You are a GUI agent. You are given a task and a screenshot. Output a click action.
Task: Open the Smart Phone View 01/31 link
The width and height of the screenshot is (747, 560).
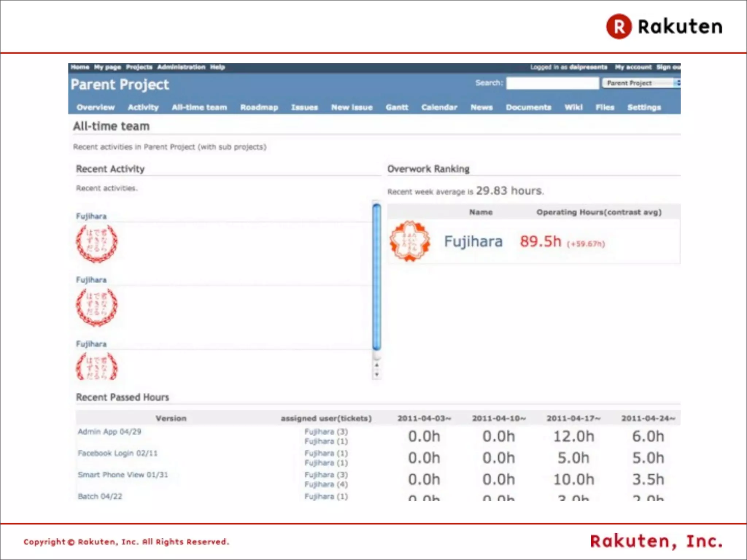tap(123, 475)
